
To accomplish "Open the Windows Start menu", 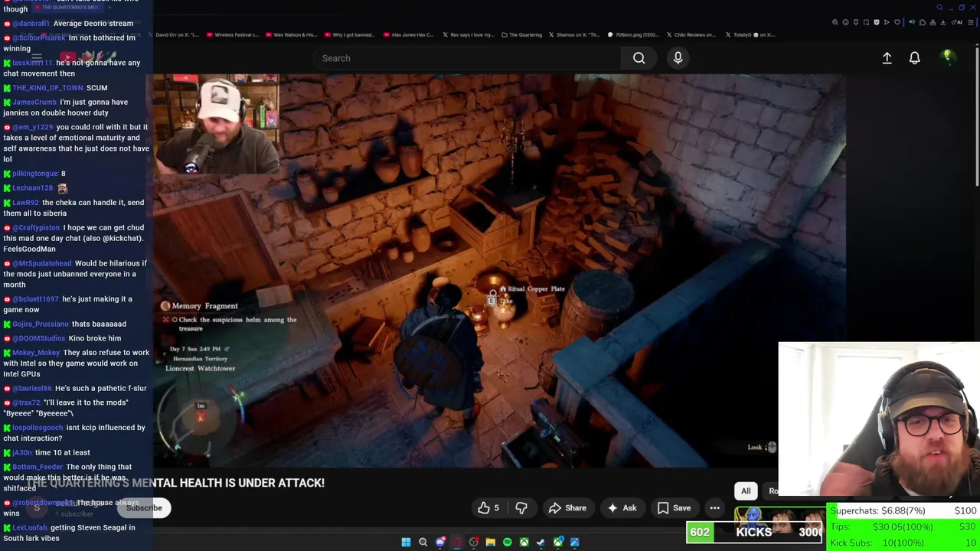I will click(x=406, y=542).
